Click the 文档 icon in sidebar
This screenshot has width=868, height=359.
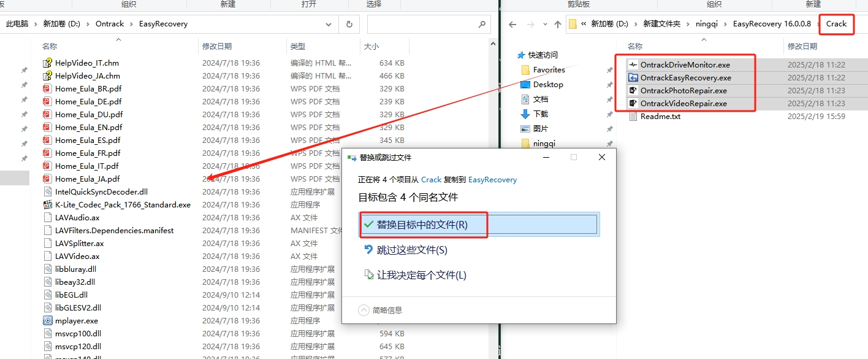[525, 99]
